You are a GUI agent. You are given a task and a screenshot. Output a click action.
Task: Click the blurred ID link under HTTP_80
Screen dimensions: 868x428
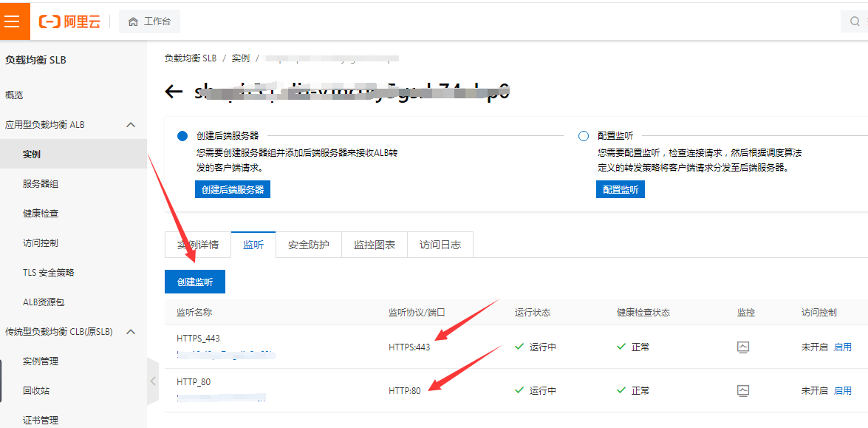tap(222, 397)
